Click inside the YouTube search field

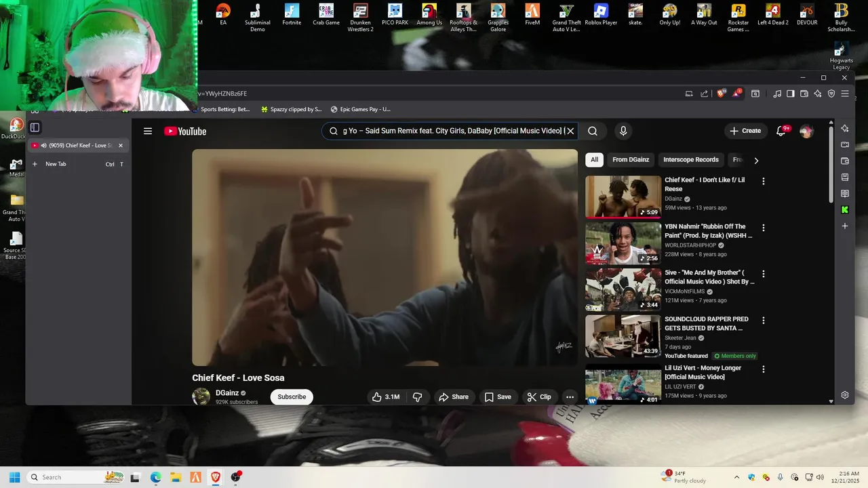coord(451,131)
